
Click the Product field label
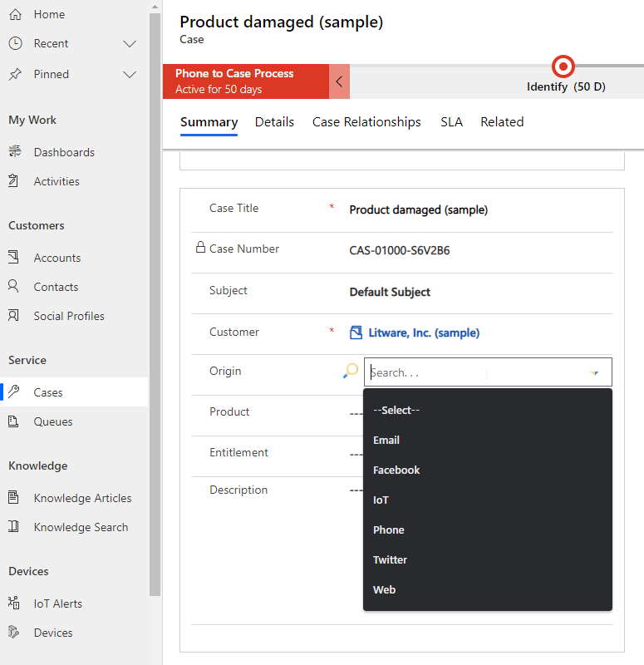229,411
